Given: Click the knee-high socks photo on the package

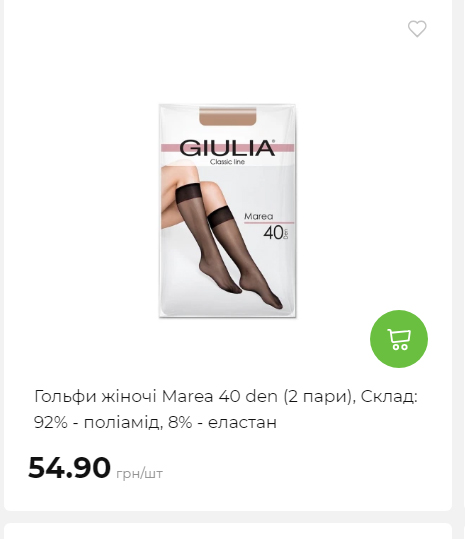Looking at the screenshot, I should (x=222, y=237).
